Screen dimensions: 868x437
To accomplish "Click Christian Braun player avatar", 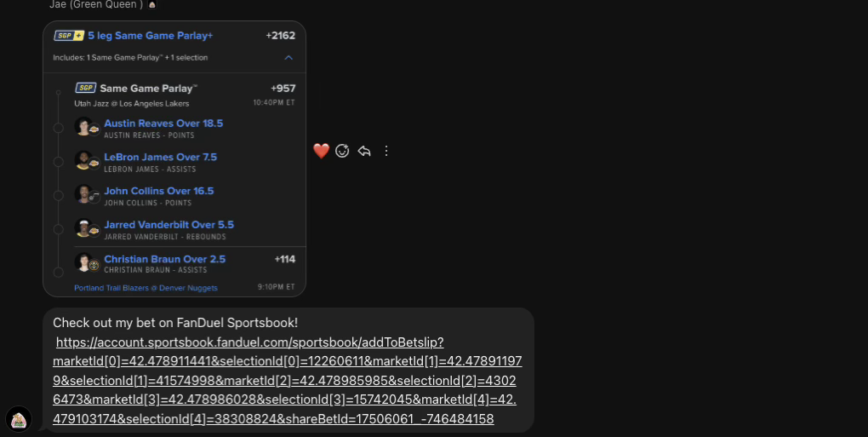I will coord(86,262).
